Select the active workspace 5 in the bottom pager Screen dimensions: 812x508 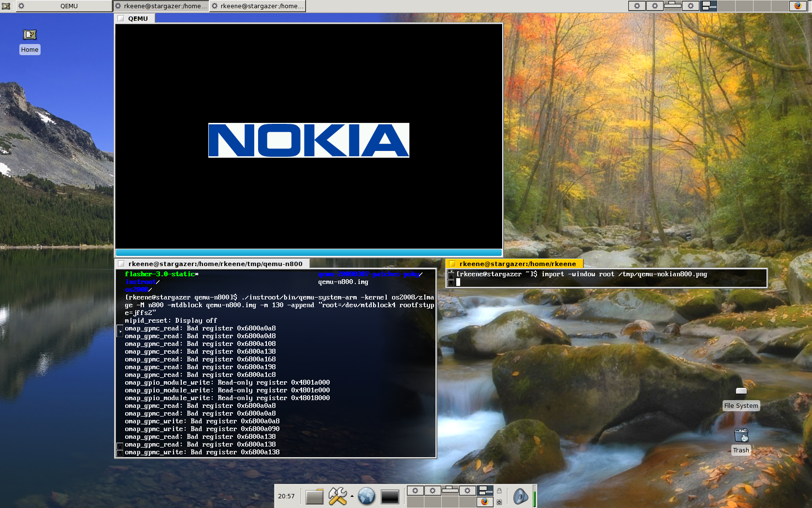[x=485, y=491]
